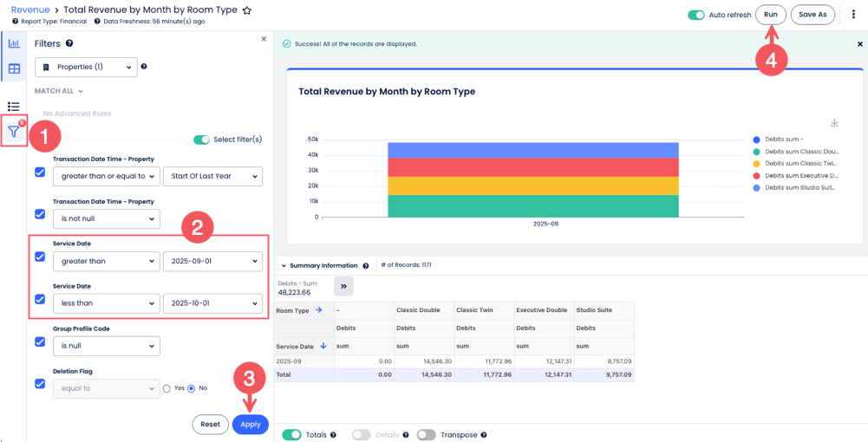Expand the MATCH ALL selector
Viewport: 868px width, 442px height.
click(59, 91)
